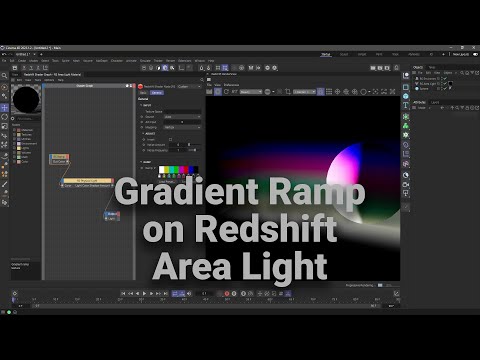Refresh the Redshift RenderView

[226, 92]
